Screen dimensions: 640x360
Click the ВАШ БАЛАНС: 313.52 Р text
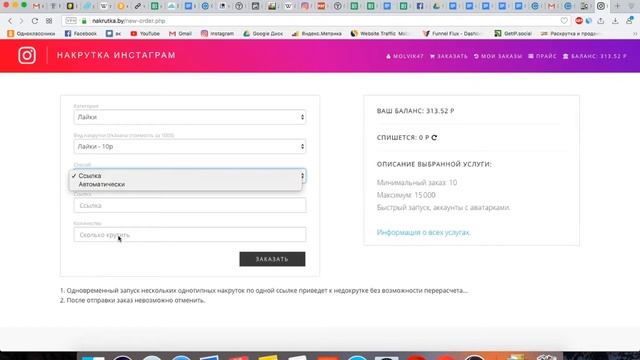416,111
